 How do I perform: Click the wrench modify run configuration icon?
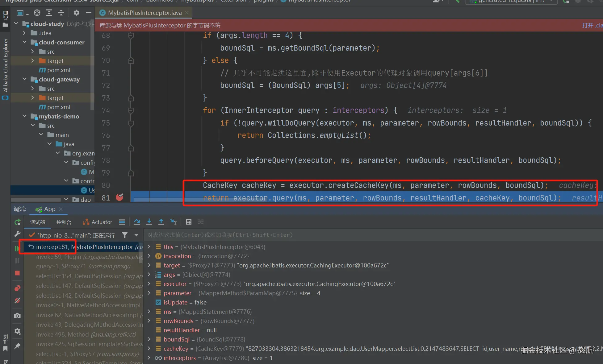tap(18, 234)
